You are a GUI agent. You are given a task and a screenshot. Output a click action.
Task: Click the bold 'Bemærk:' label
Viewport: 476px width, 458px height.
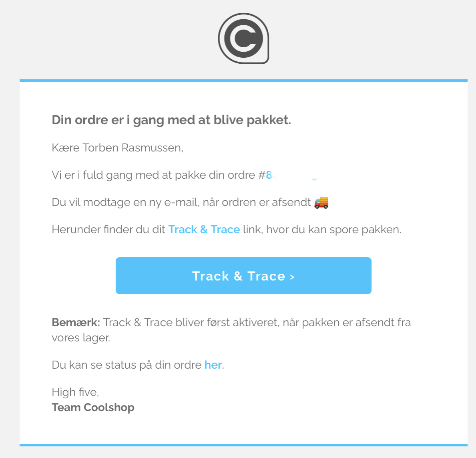click(x=76, y=323)
